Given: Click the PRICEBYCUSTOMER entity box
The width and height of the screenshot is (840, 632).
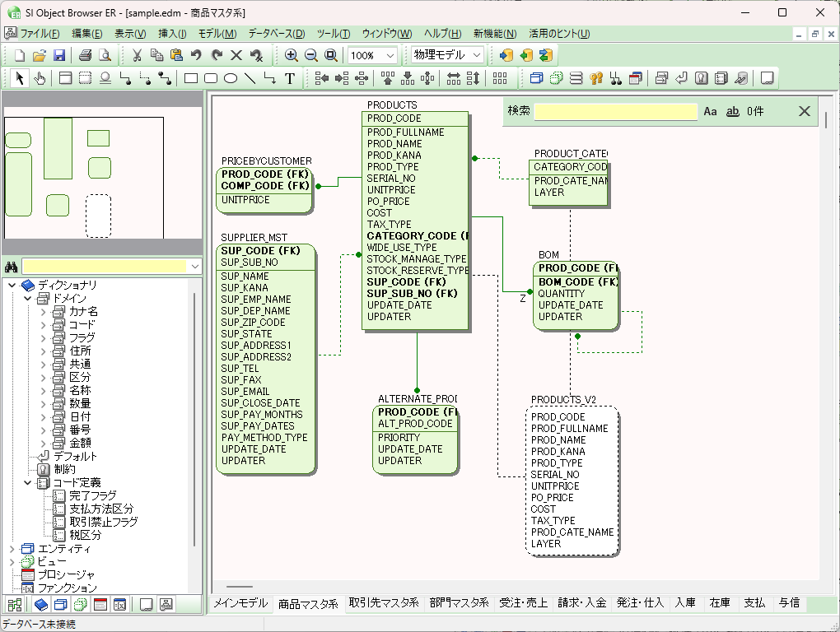Looking at the screenshot, I should (264, 191).
